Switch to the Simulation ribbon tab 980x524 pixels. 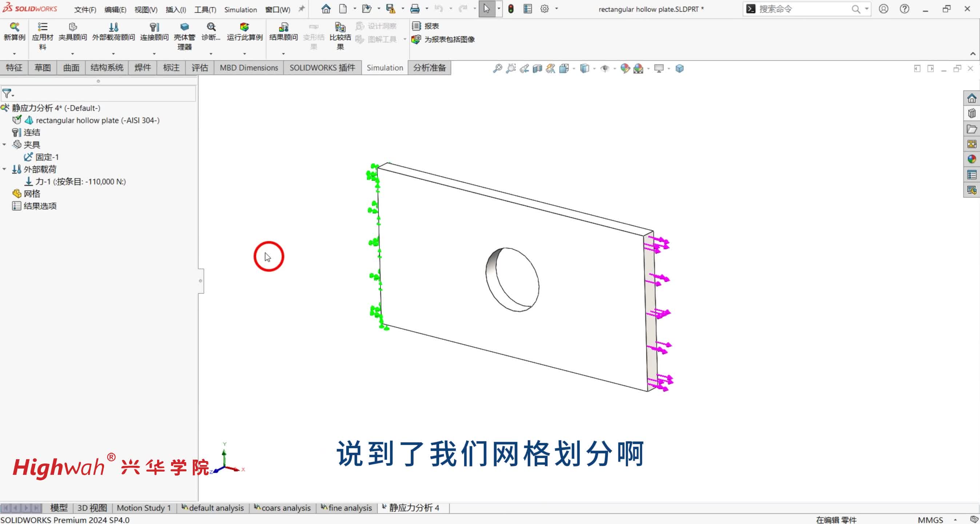coord(385,67)
